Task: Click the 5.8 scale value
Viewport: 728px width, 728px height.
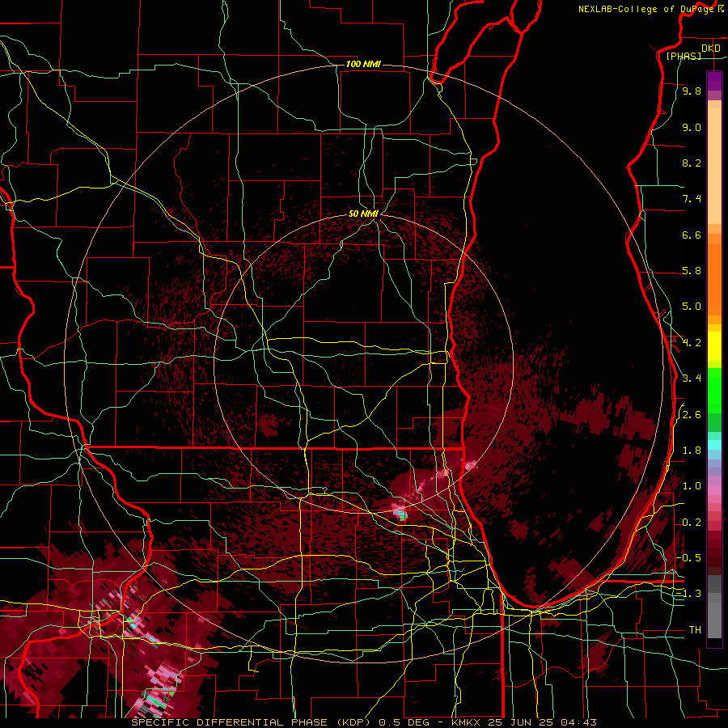Action: pyautogui.click(x=692, y=271)
